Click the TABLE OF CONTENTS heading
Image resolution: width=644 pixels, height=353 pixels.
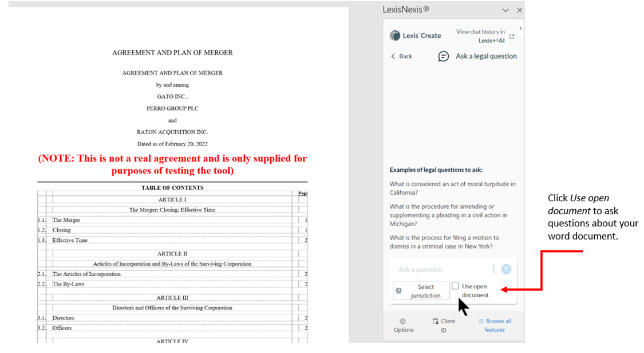tap(172, 188)
